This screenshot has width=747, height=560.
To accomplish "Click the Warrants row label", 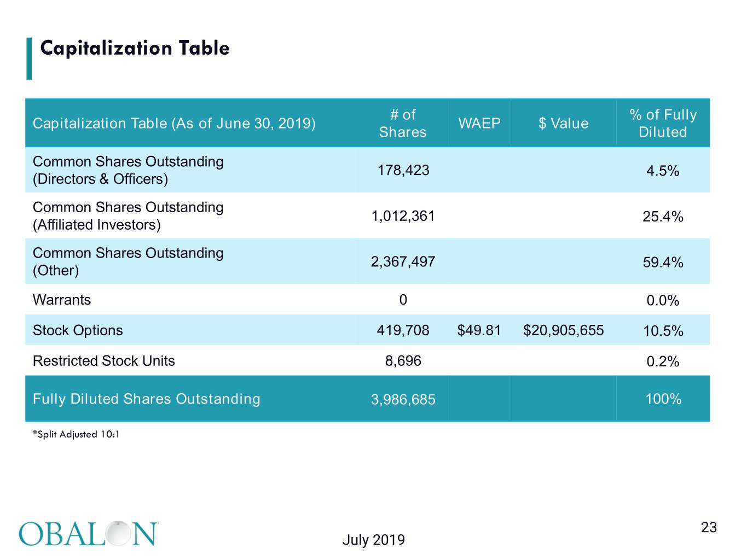I will [62, 300].
